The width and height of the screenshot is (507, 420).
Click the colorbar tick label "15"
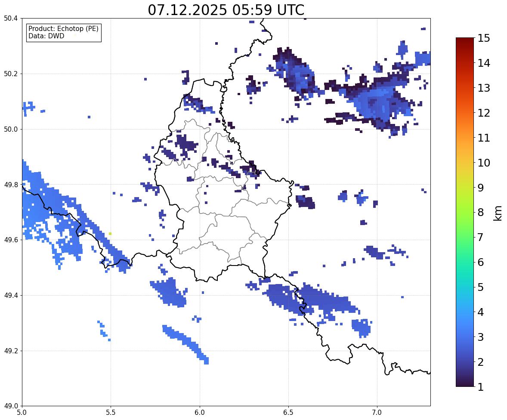pyautogui.click(x=484, y=38)
